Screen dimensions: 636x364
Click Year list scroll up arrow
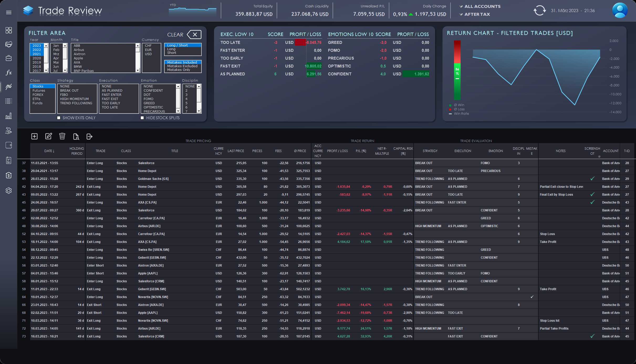pyautogui.click(x=46, y=46)
